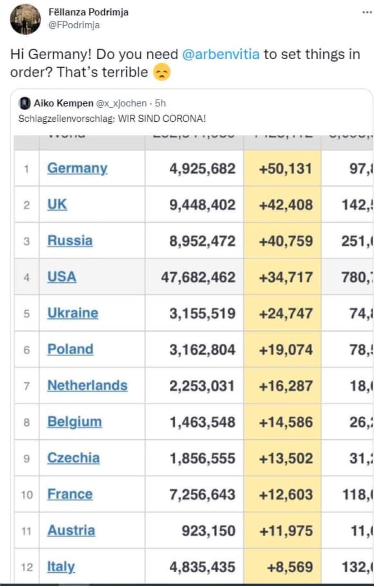Open the @arbenvitia mention
Screen dimensions: 374x588
[x=221, y=54]
